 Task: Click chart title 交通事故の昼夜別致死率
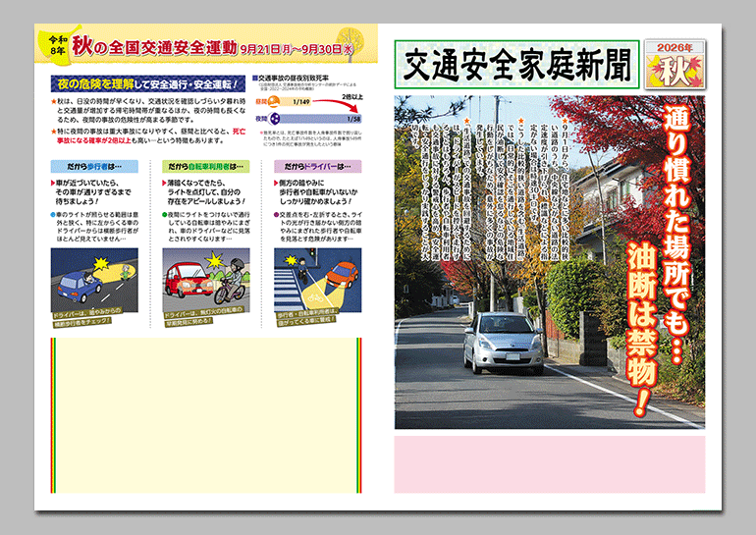(x=291, y=78)
